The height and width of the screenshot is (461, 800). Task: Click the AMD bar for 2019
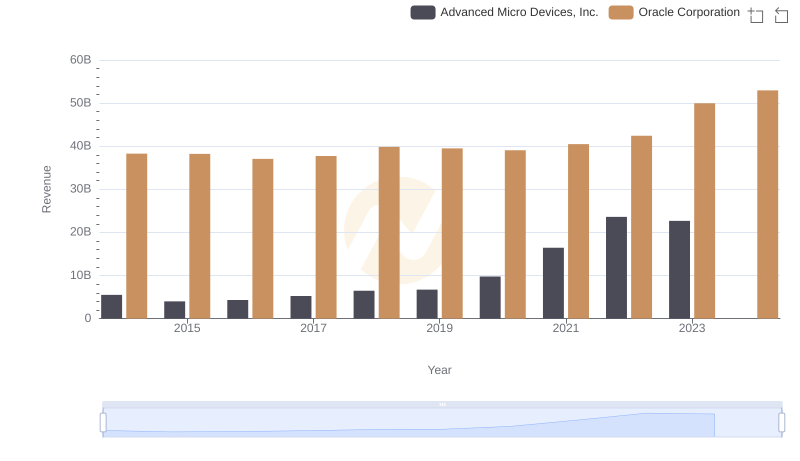[427, 304]
